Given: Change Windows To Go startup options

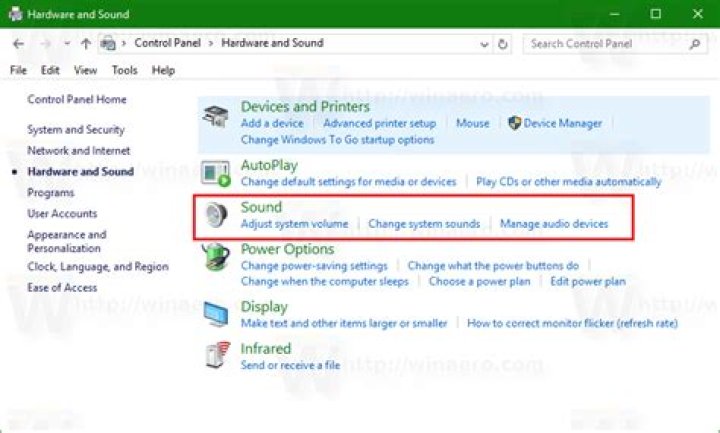Looking at the screenshot, I should [x=338, y=140].
